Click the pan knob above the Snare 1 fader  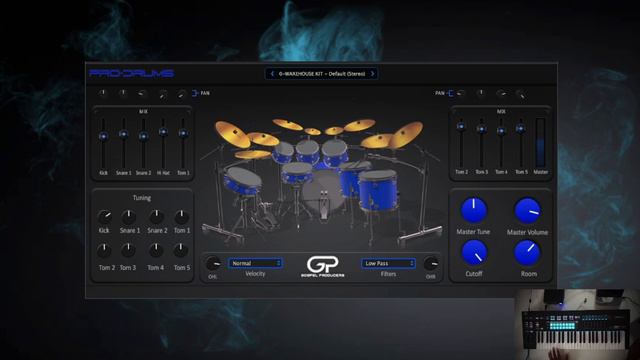(x=123, y=93)
